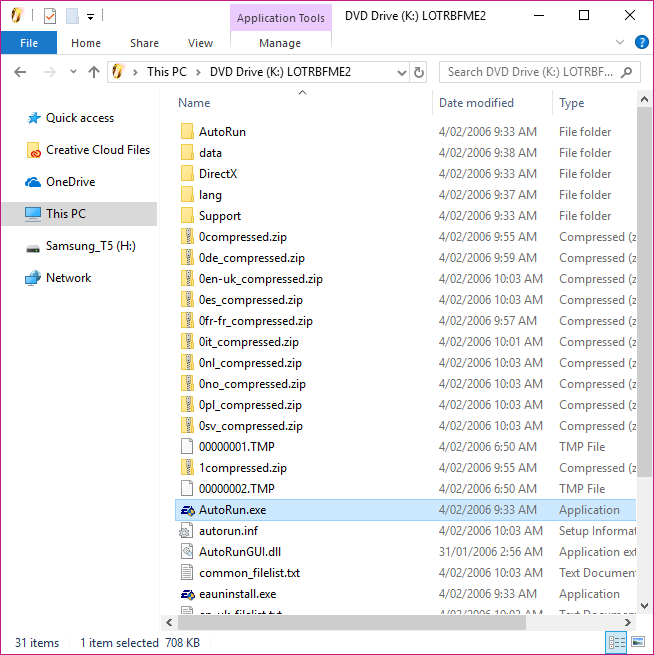The width and height of the screenshot is (654, 655).
Task: Open the Home ribbon tab
Action: (86, 43)
